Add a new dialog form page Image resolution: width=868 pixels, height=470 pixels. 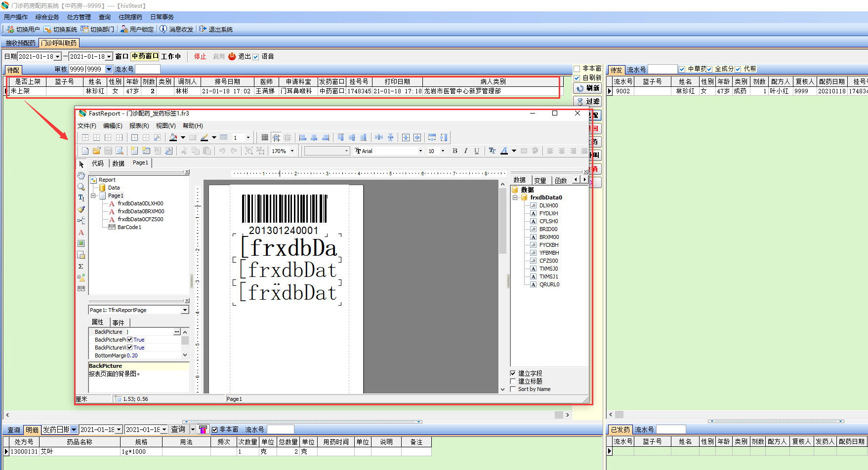[x=146, y=151]
